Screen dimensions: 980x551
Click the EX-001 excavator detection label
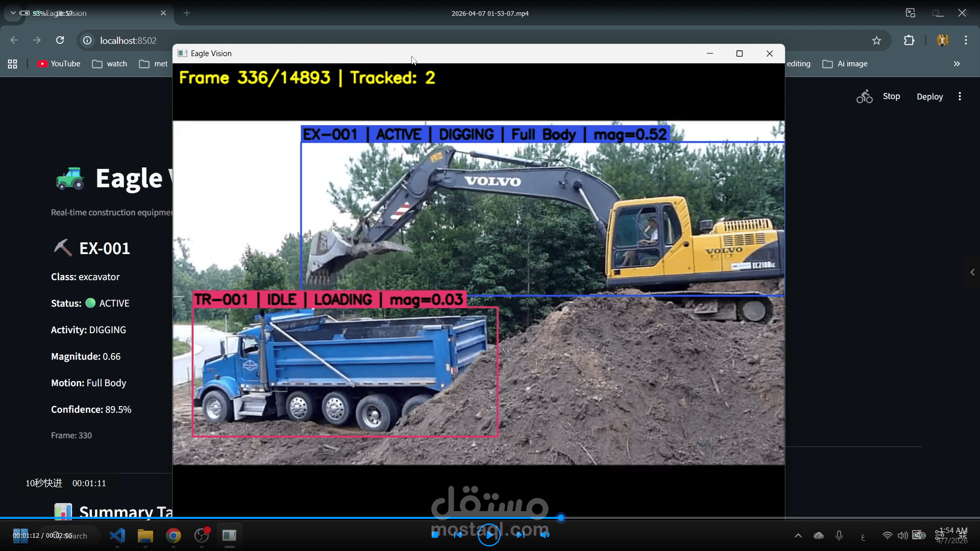485,134
